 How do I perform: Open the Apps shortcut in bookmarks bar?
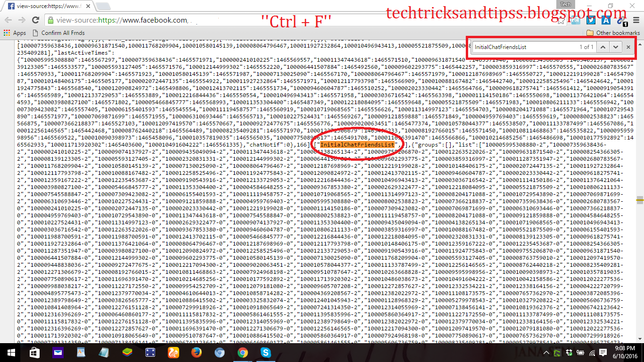point(15,33)
